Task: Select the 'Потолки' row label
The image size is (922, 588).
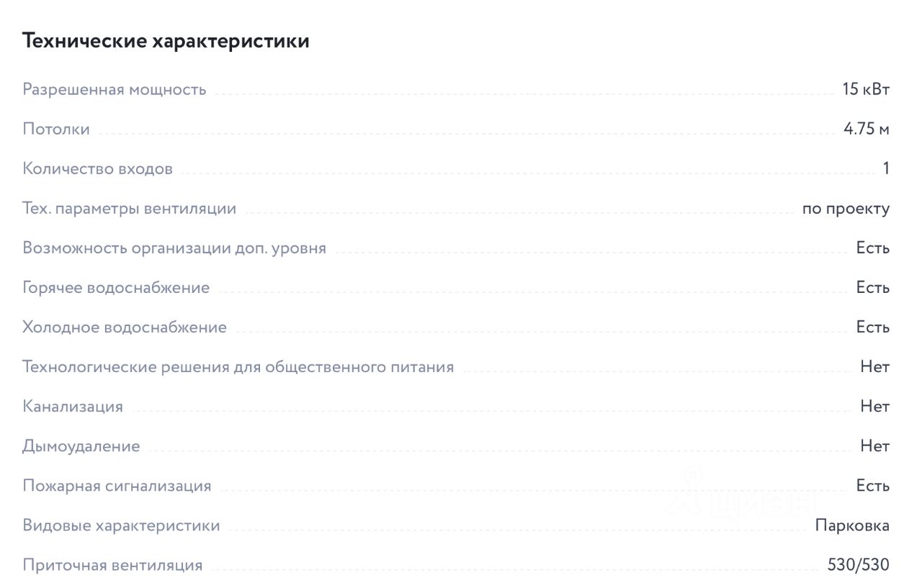Action: coord(56,129)
